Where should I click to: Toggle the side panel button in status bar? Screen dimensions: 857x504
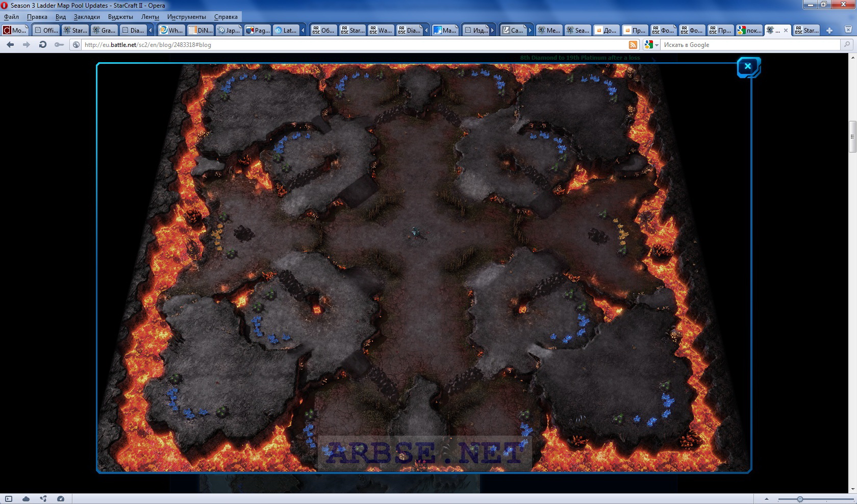(9, 499)
